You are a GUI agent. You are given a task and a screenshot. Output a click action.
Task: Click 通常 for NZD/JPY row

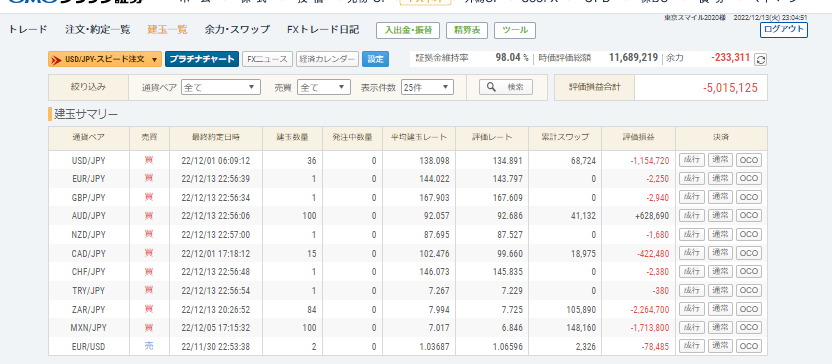tap(720, 234)
